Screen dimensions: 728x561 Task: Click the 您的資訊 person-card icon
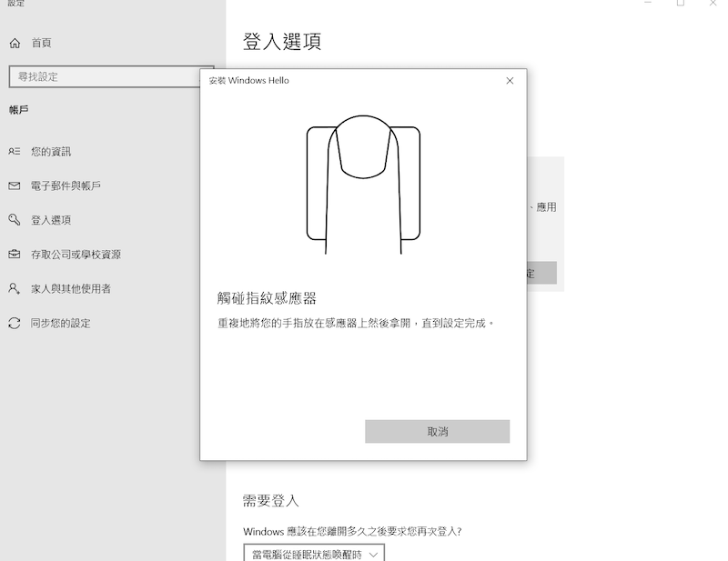tap(15, 151)
